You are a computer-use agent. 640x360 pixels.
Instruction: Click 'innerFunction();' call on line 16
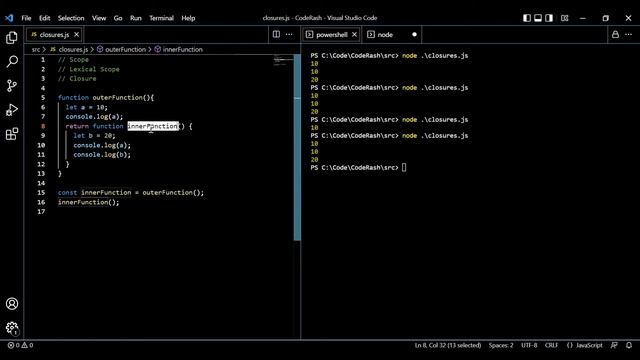click(89, 202)
